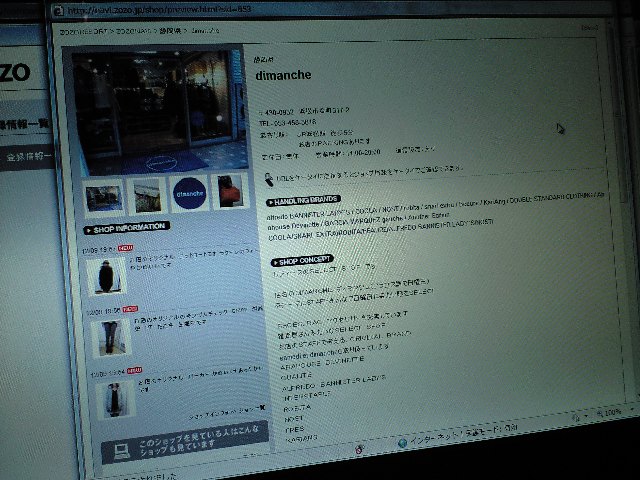The image size is (640, 480).
Task: Click the computer icon in the bottom banner
Action: pos(122,451)
